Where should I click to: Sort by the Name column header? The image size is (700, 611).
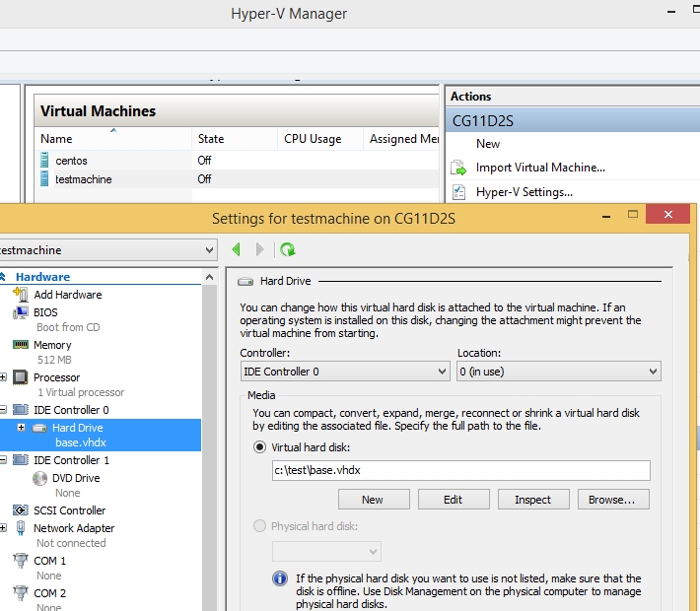113,139
